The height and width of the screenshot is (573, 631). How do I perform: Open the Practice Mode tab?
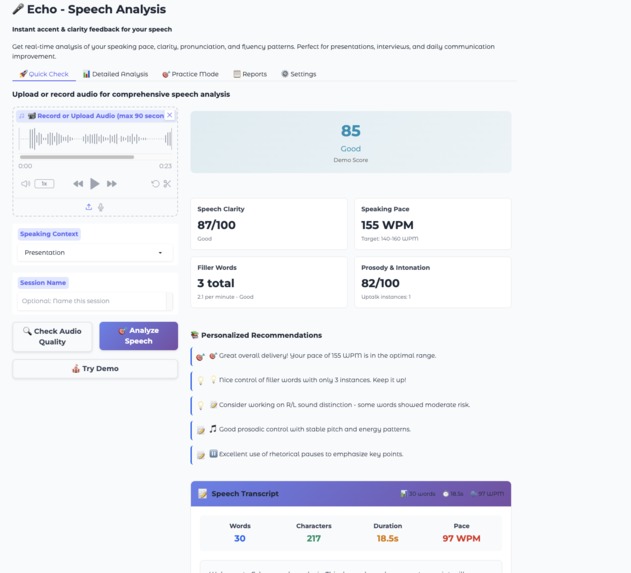[190, 74]
